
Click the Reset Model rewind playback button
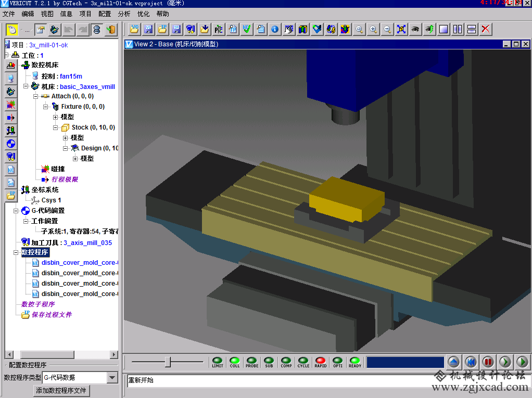point(471,362)
